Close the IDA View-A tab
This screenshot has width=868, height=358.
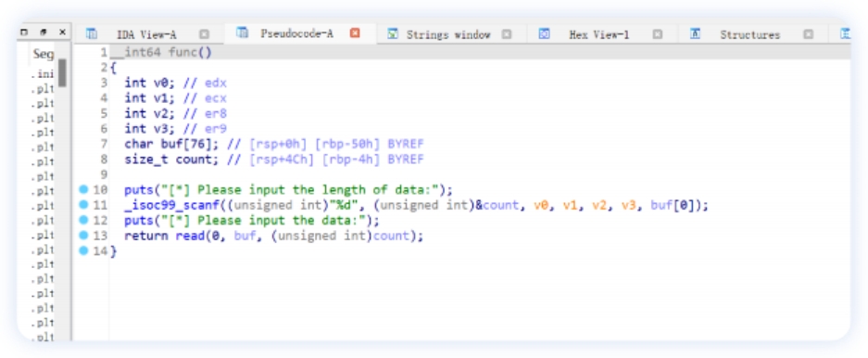tap(205, 34)
